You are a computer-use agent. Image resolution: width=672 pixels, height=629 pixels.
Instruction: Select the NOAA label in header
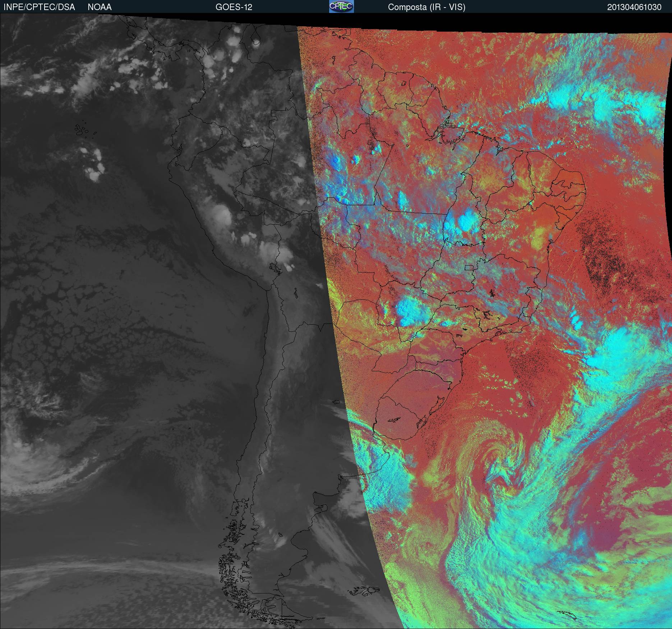tap(100, 7)
